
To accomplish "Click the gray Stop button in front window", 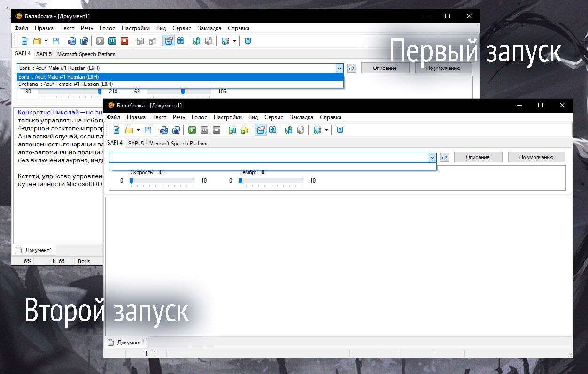I will click(x=217, y=130).
